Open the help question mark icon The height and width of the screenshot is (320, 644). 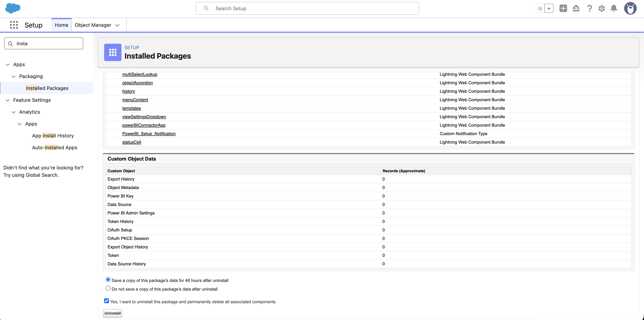coord(589,8)
